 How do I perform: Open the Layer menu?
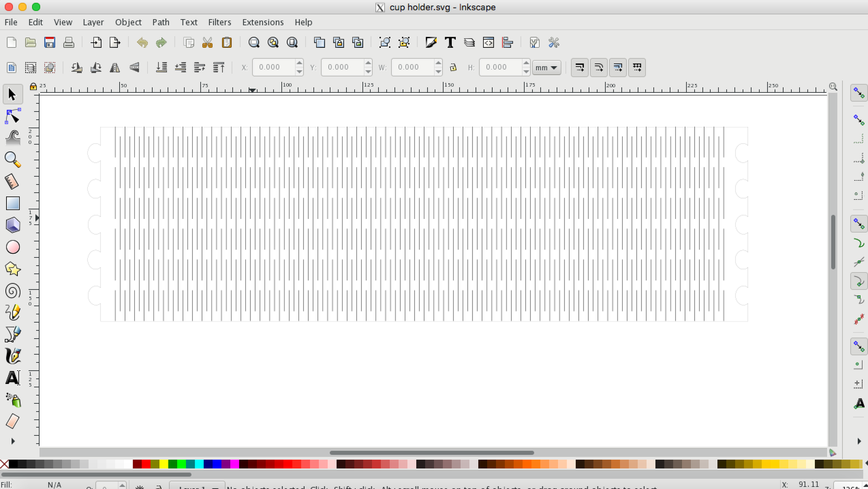[x=93, y=22]
